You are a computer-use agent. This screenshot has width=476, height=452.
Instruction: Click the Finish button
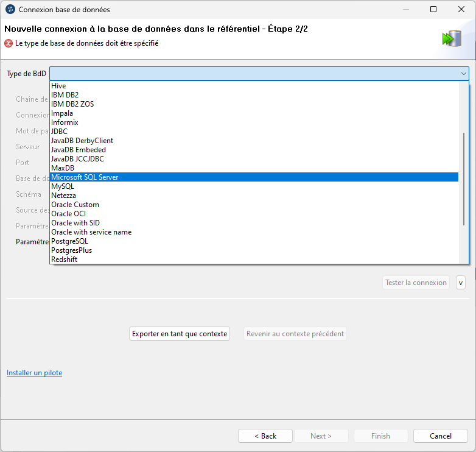pos(380,436)
